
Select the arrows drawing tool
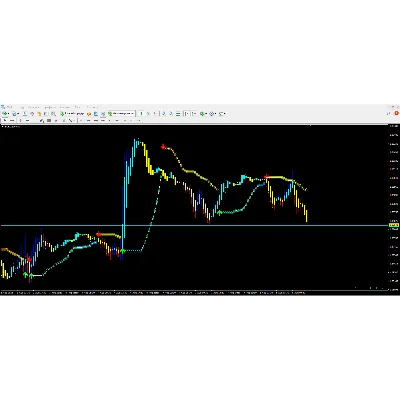[71, 120]
